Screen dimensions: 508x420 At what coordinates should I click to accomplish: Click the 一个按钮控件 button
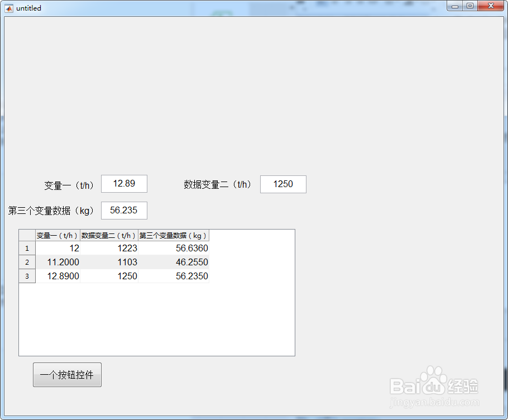(x=68, y=375)
